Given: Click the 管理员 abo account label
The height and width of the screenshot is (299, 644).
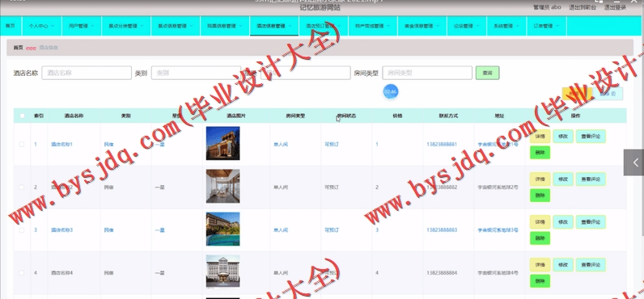Looking at the screenshot, I should 547,7.
